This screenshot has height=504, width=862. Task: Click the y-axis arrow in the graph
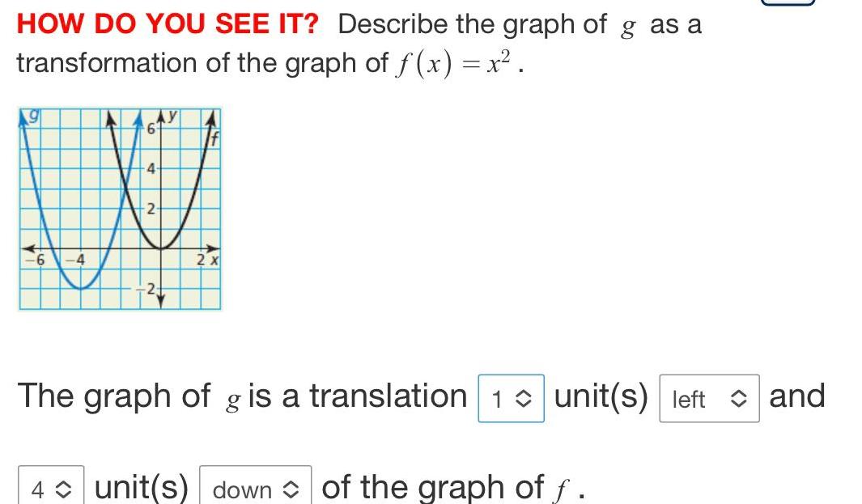click(163, 113)
